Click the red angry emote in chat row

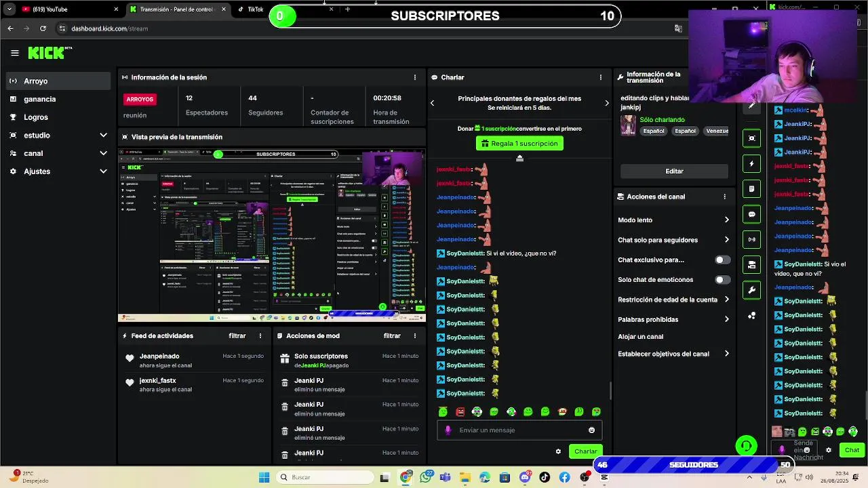460,411
